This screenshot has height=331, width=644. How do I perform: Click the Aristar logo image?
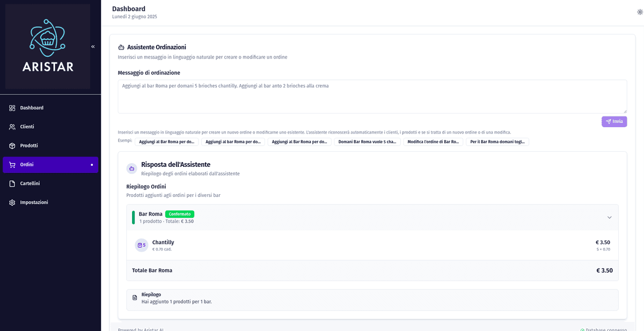point(48,46)
